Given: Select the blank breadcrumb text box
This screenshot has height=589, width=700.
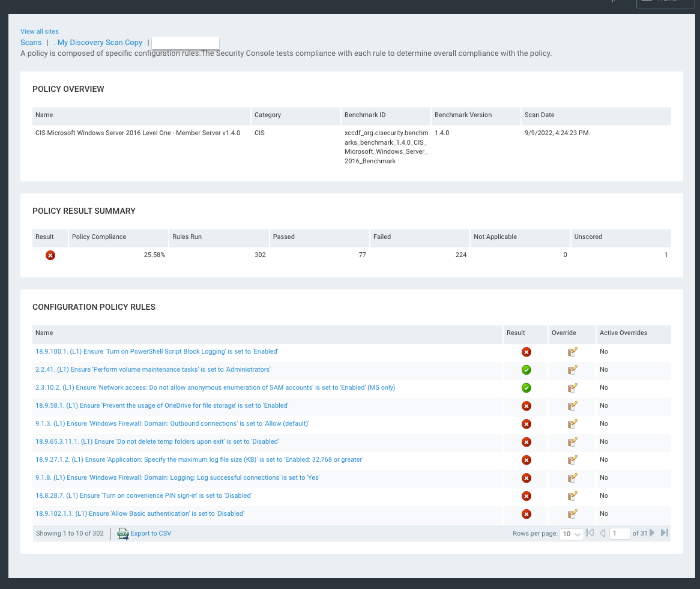Looking at the screenshot, I should [185, 43].
